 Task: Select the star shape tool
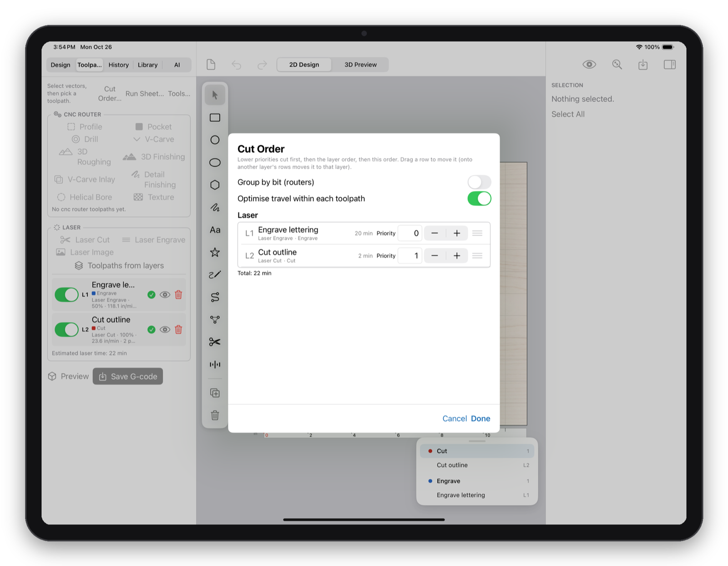pyautogui.click(x=215, y=252)
